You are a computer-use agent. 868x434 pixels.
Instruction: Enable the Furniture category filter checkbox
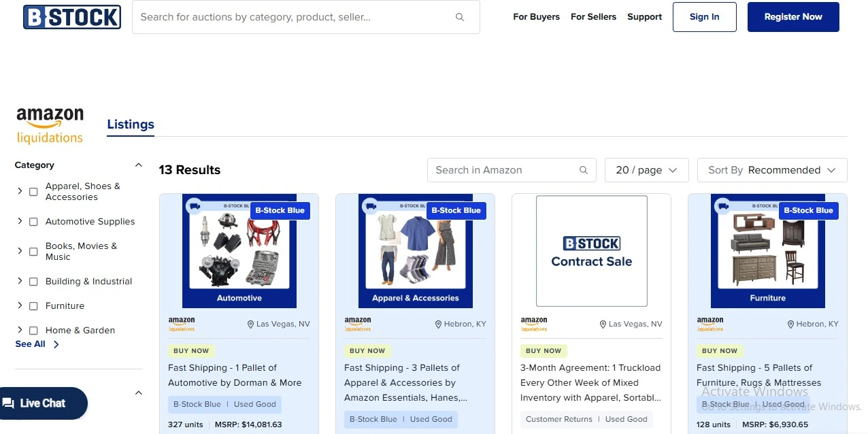point(33,306)
